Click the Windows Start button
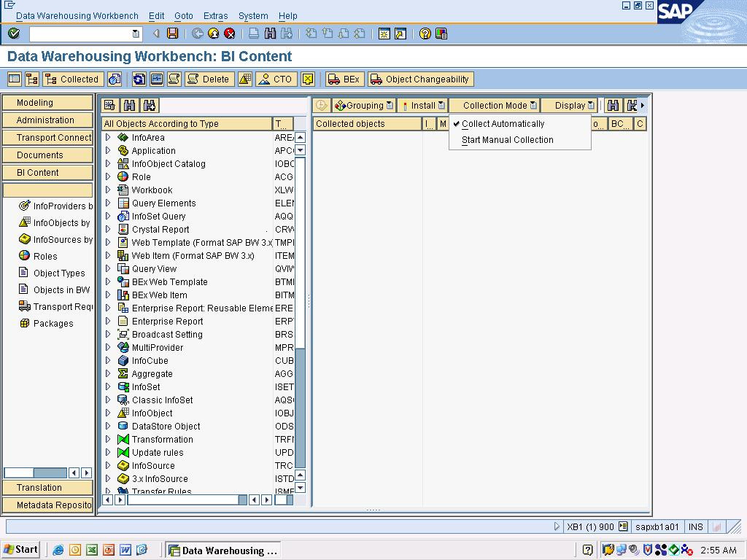 click(20, 550)
